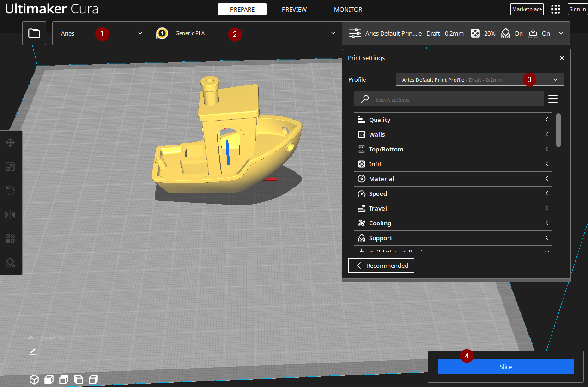
Task: Switch to Recommended print settings
Action: pos(381,266)
